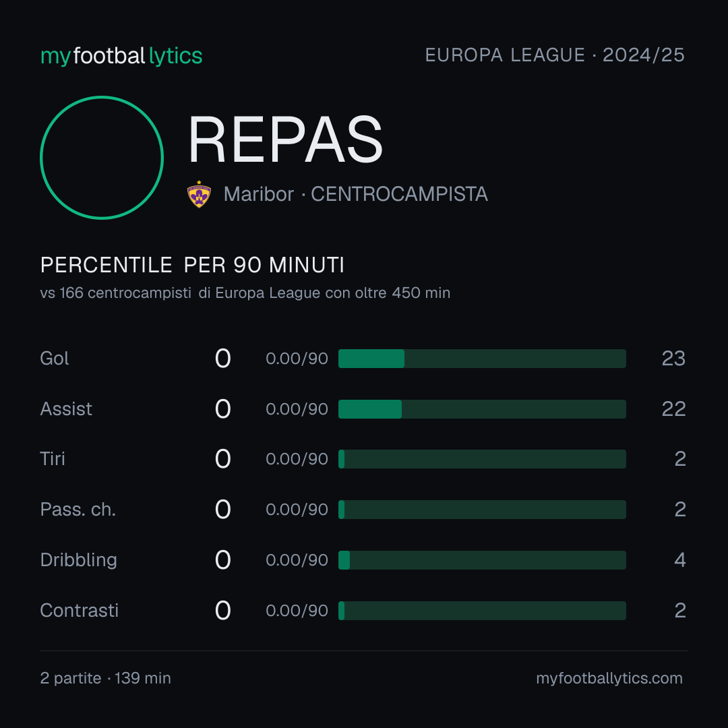Click the Contrasti 0.00/90 rate value
Viewport: 728px width, 728px height.
click(297, 611)
